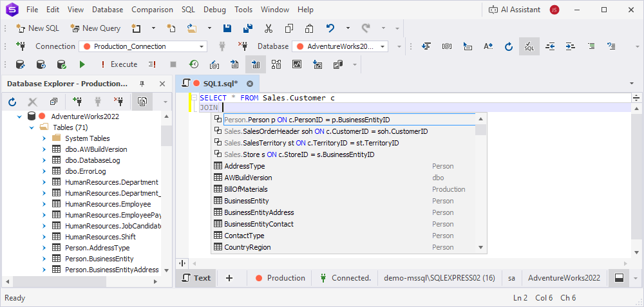Open the Connection dropdown list
The image size is (644, 307).
click(x=202, y=46)
